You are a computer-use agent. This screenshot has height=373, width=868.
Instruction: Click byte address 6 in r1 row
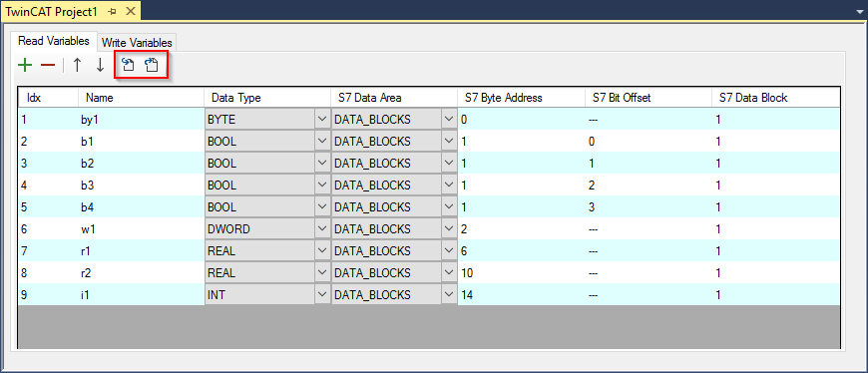(x=522, y=250)
